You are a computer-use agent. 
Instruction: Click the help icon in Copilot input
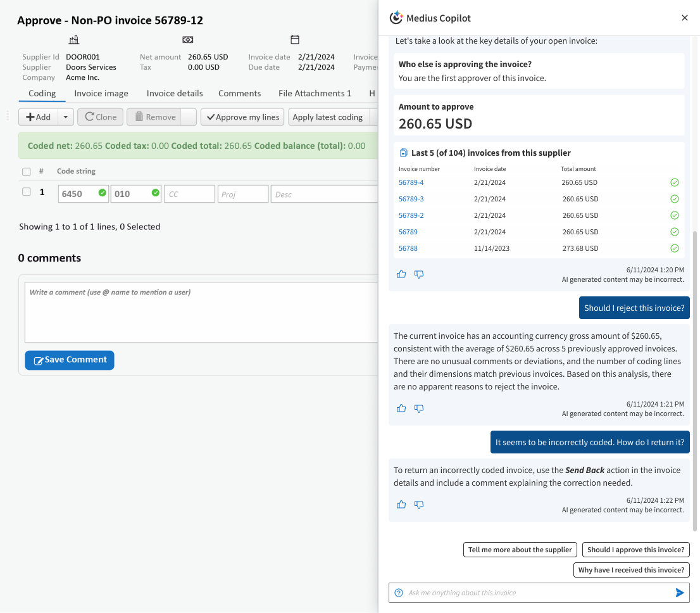point(399,593)
